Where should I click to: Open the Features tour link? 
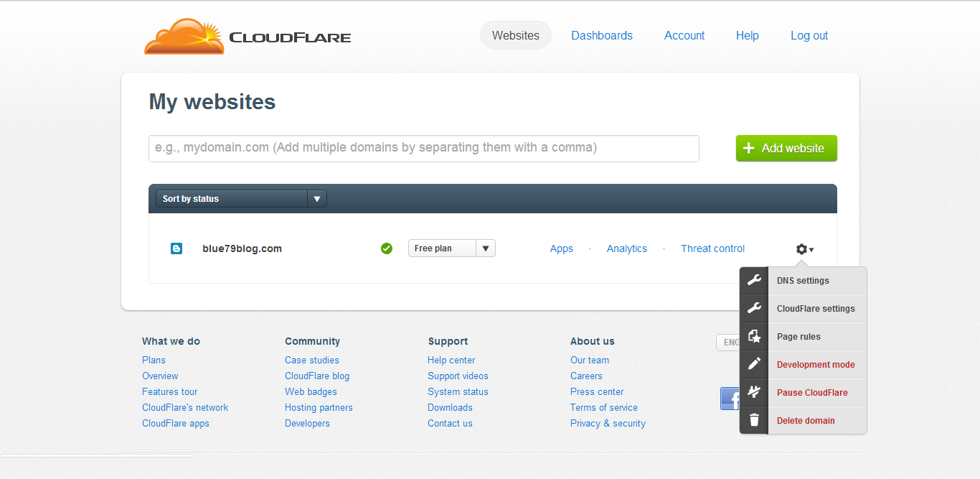(169, 391)
